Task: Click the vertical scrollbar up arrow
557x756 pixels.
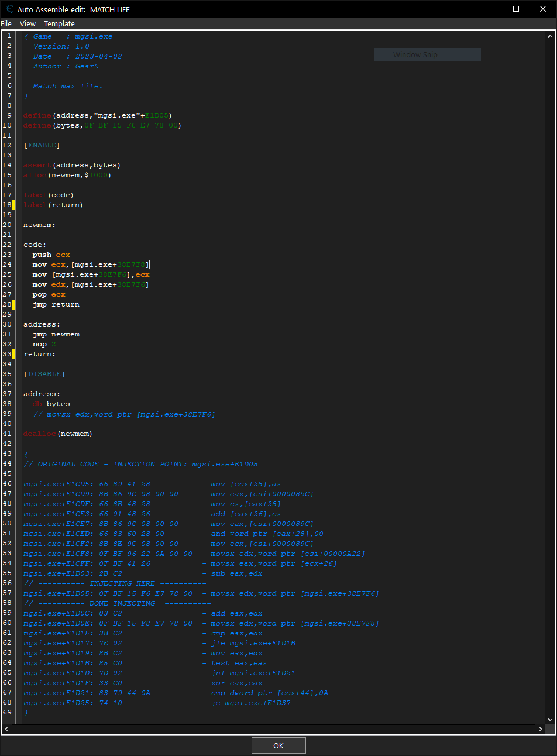Action: coord(550,36)
